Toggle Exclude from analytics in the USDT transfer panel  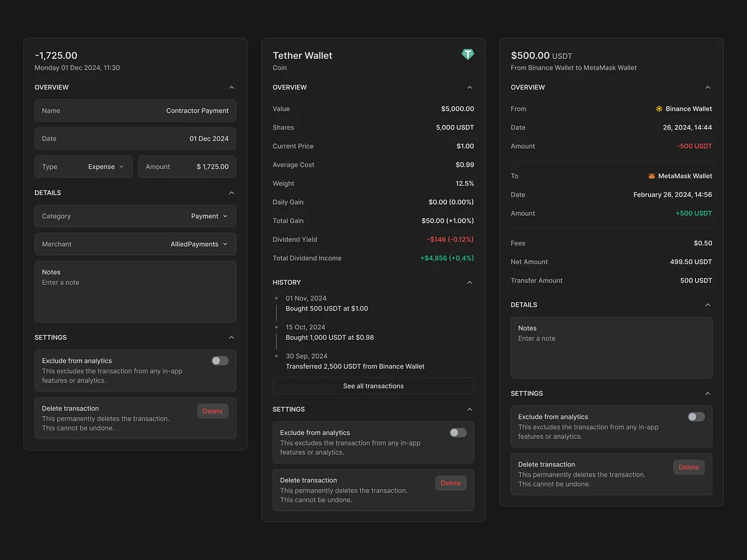click(695, 416)
